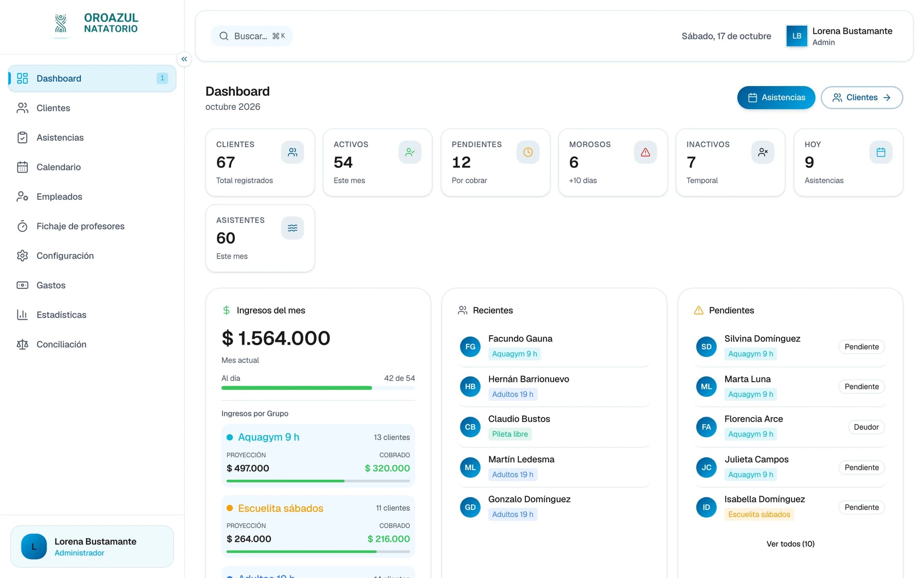
Task: Open Asistencias in the sidebar
Action: point(92,137)
